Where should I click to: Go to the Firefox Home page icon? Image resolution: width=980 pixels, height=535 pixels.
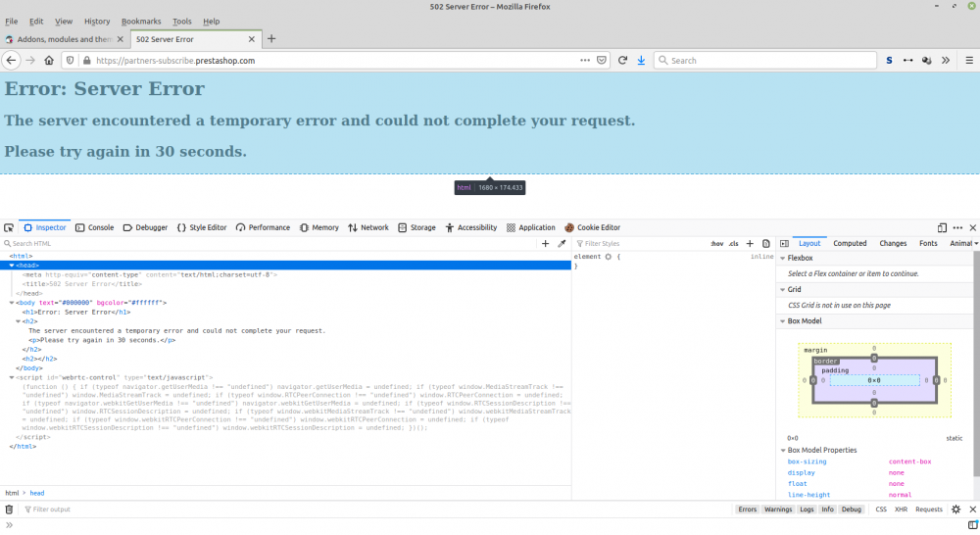[x=49, y=61]
